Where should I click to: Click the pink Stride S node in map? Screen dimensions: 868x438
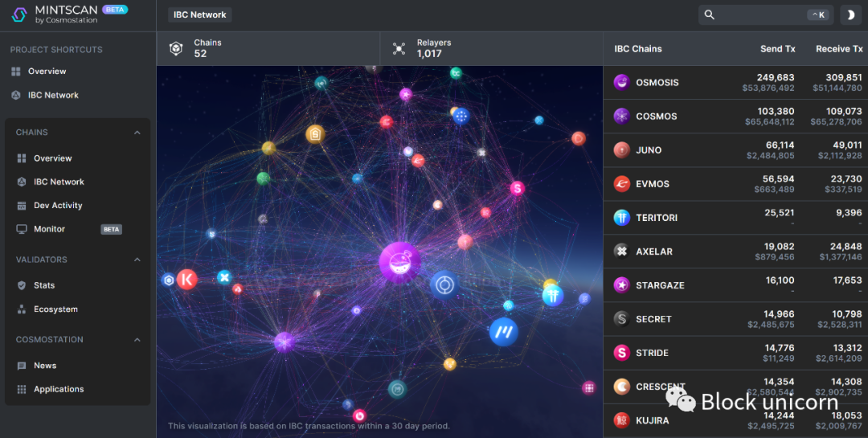click(518, 188)
